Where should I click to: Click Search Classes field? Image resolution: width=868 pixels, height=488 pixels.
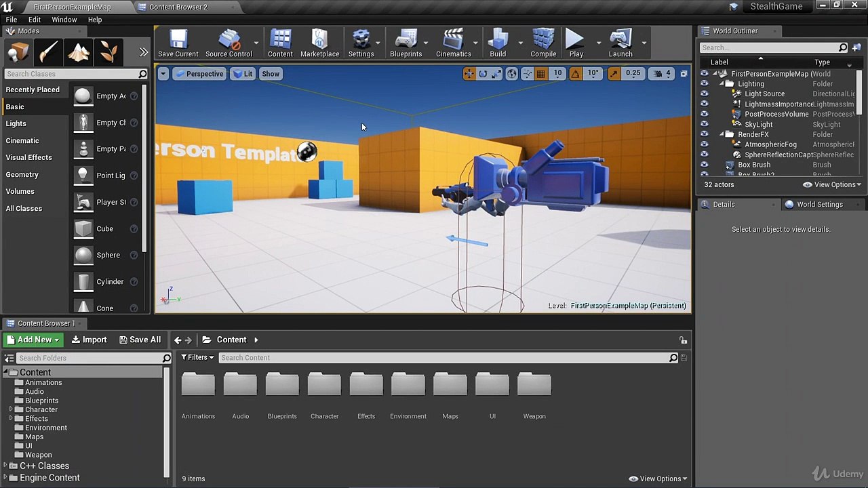pyautogui.click(x=75, y=74)
